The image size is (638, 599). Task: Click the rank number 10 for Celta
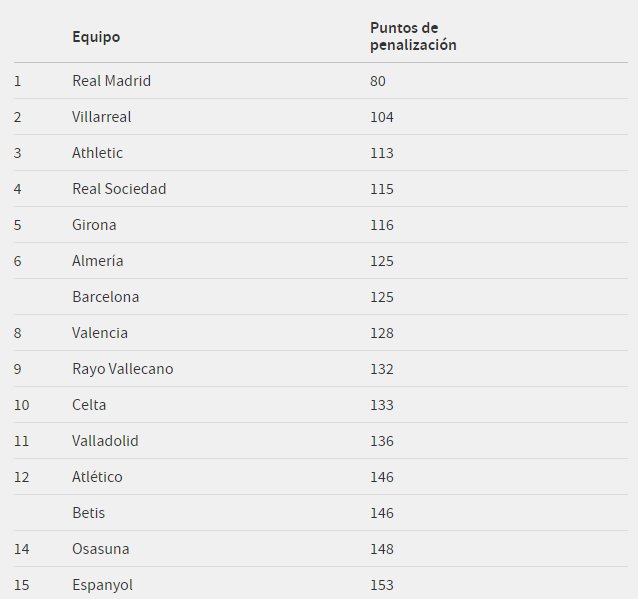22,405
